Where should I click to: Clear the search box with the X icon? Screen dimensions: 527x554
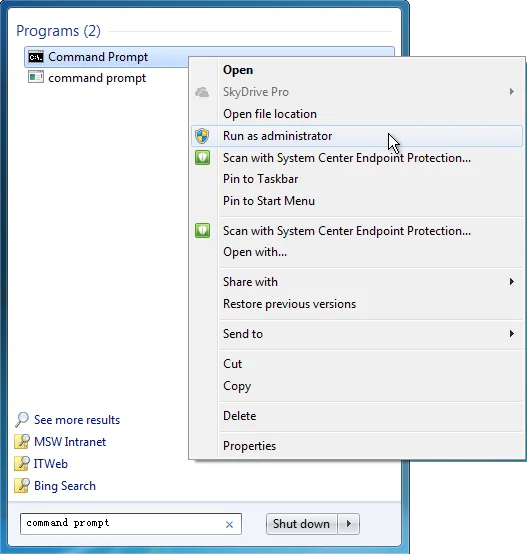pyautogui.click(x=229, y=525)
